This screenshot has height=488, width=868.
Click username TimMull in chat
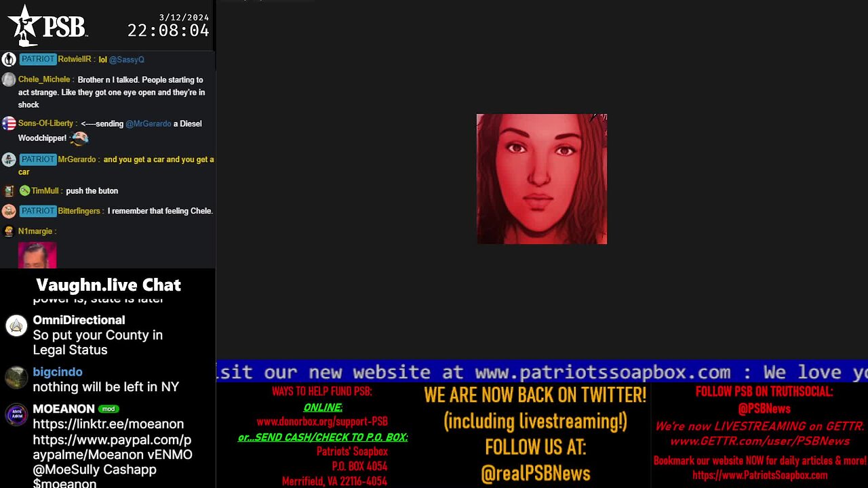[45, 191]
